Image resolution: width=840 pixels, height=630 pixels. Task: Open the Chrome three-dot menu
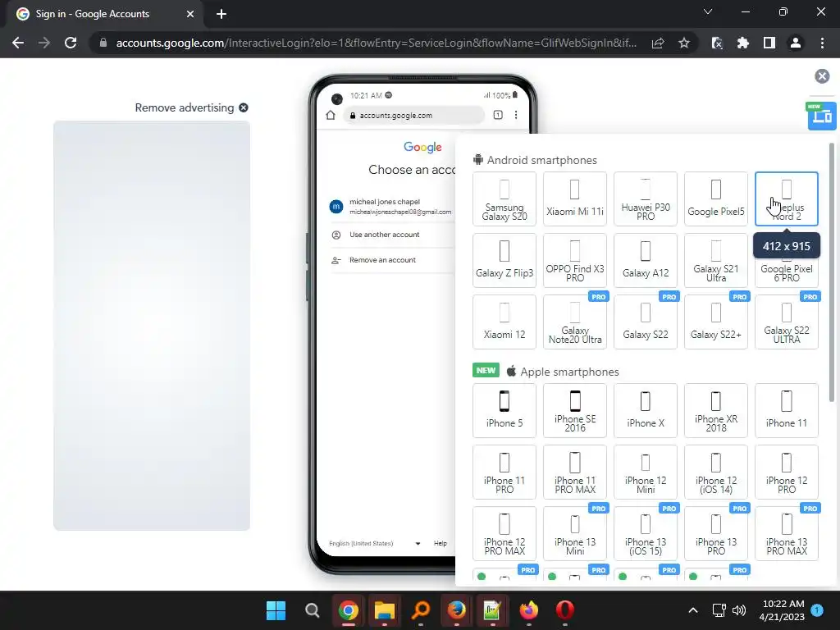point(822,43)
